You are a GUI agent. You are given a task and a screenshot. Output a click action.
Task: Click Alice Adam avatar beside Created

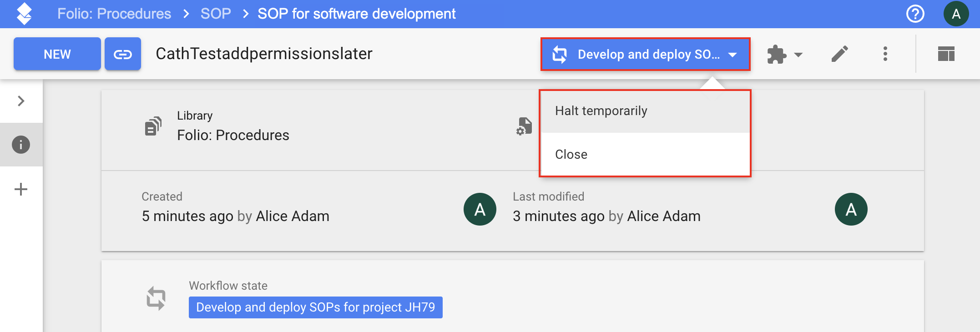click(480, 209)
